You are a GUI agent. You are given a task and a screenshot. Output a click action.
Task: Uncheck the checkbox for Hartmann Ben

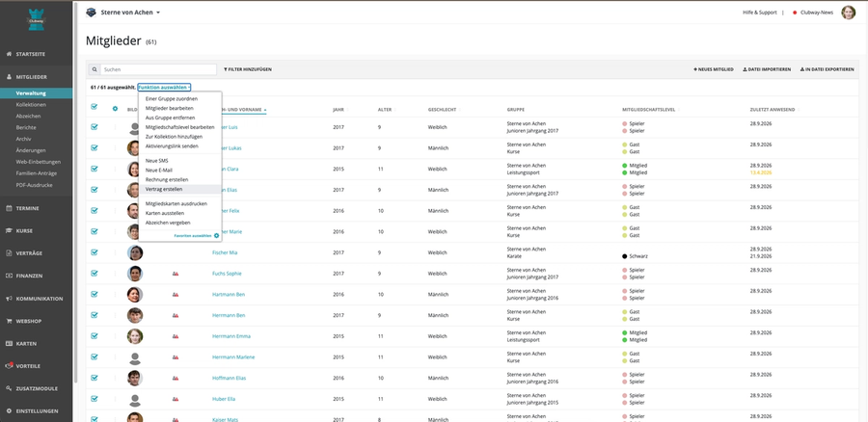pos(95,294)
